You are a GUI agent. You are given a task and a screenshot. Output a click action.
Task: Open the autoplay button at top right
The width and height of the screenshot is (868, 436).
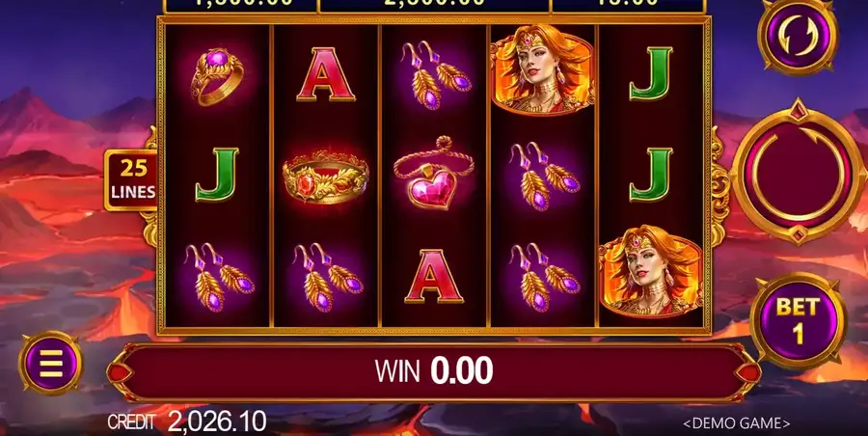[798, 36]
